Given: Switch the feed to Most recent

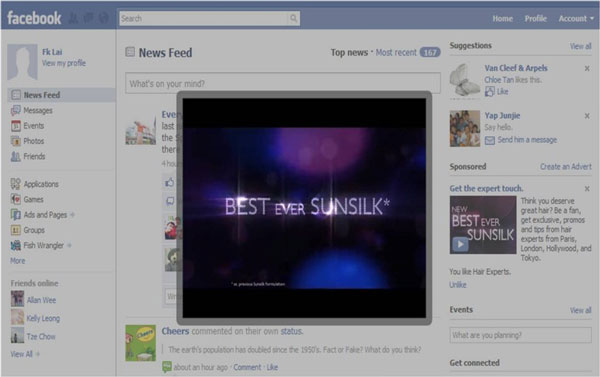Looking at the screenshot, I should click(x=396, y=52).
